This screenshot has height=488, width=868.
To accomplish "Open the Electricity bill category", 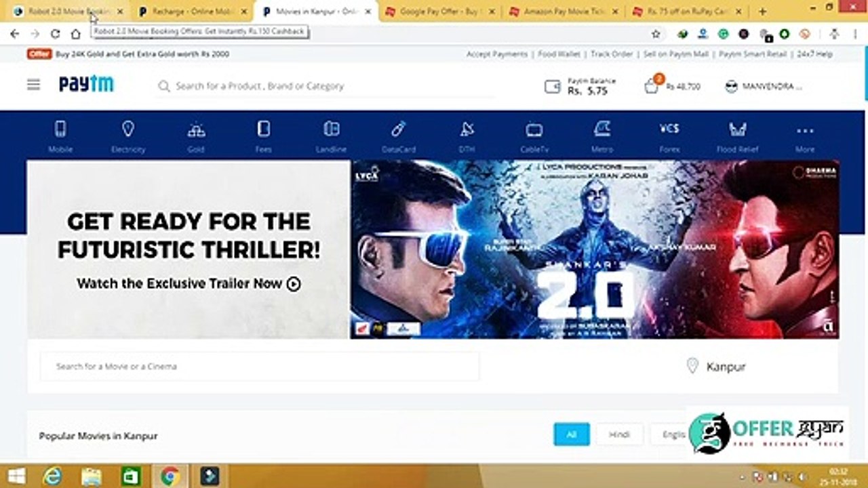I will (x=128, y=136).
